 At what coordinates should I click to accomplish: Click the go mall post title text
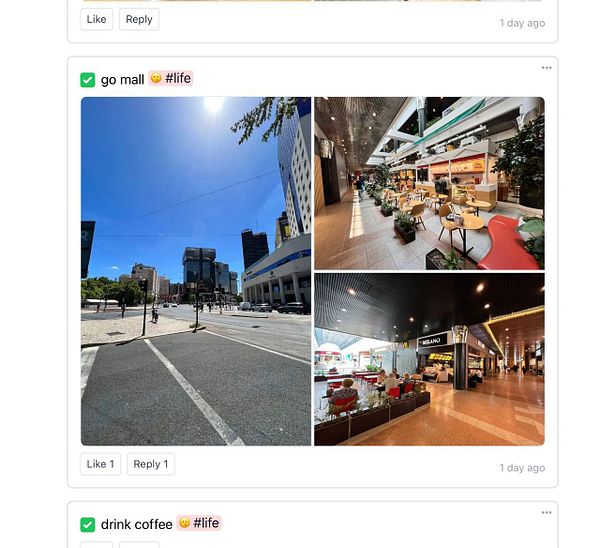122,80
